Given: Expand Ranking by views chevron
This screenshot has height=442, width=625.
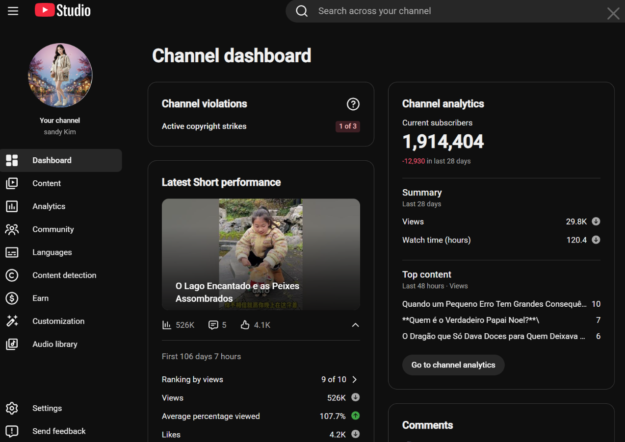Looking at the screenshot, I should 355,379.
